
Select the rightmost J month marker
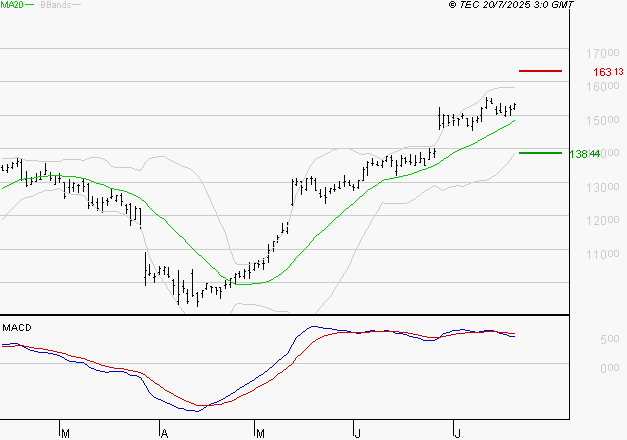(x=456, y=433)
